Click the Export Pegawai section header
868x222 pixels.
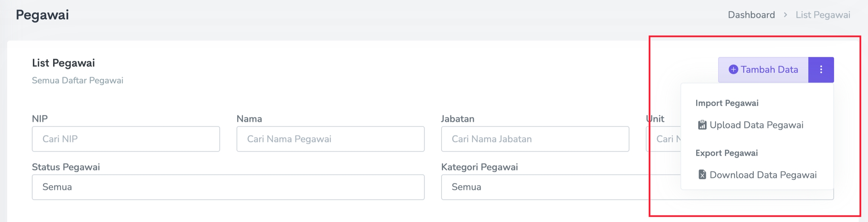[726, 153]
